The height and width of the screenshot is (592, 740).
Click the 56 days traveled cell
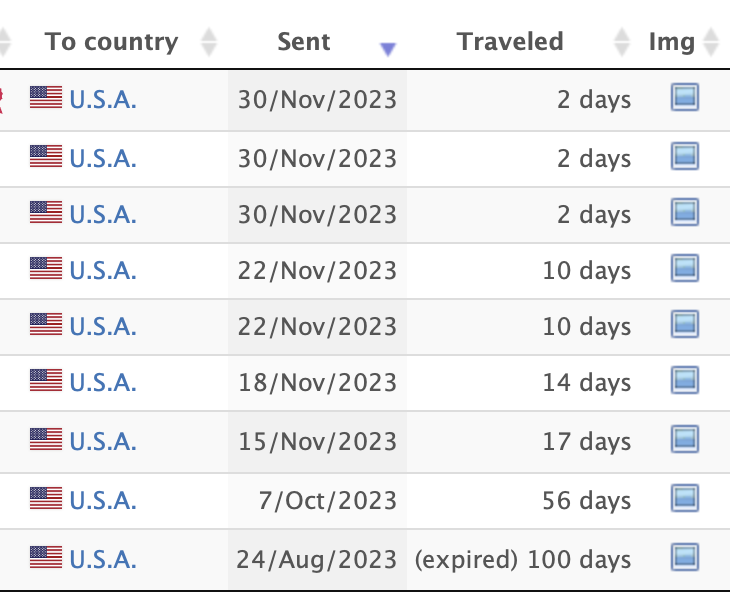point(586,501)
